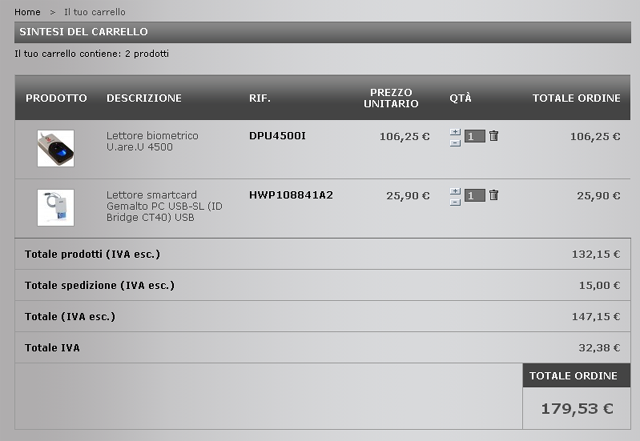Click the Prezzo Unitario column header
Image resolution: width=640 pixels, height=441 pixels.
391,98
